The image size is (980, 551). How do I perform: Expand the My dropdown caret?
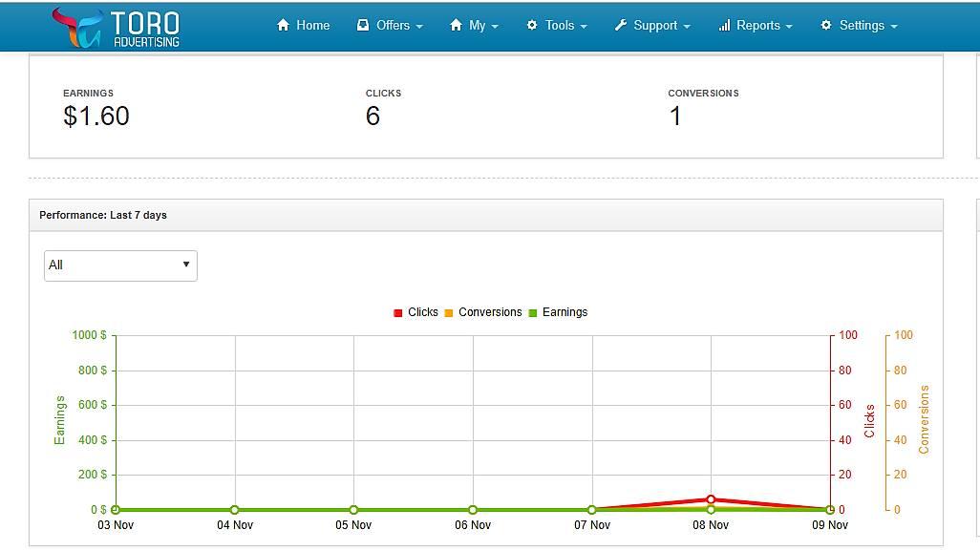click(495, 27)
